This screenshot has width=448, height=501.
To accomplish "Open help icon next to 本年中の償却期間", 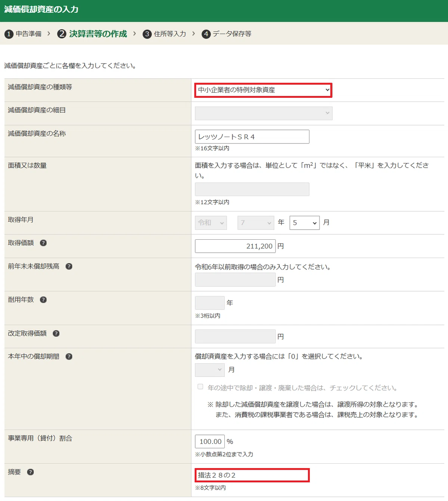I will point(69,357).
